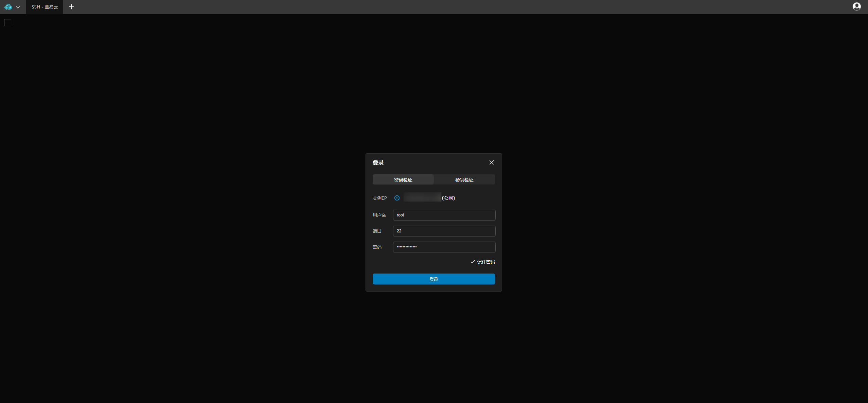Image resolution: width=868 pixels, height=403 pixels.
Task: Select the public IP radio button
Action: pos(397,198)
